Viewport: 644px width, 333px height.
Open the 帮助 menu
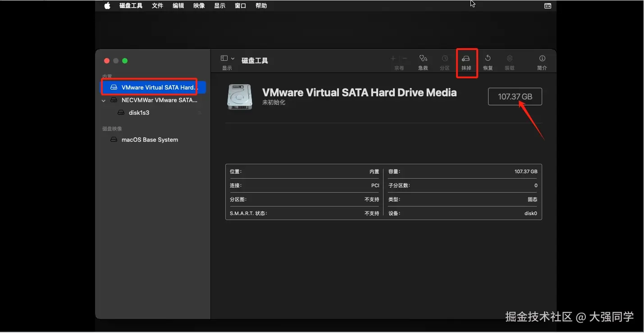point(261,6)
